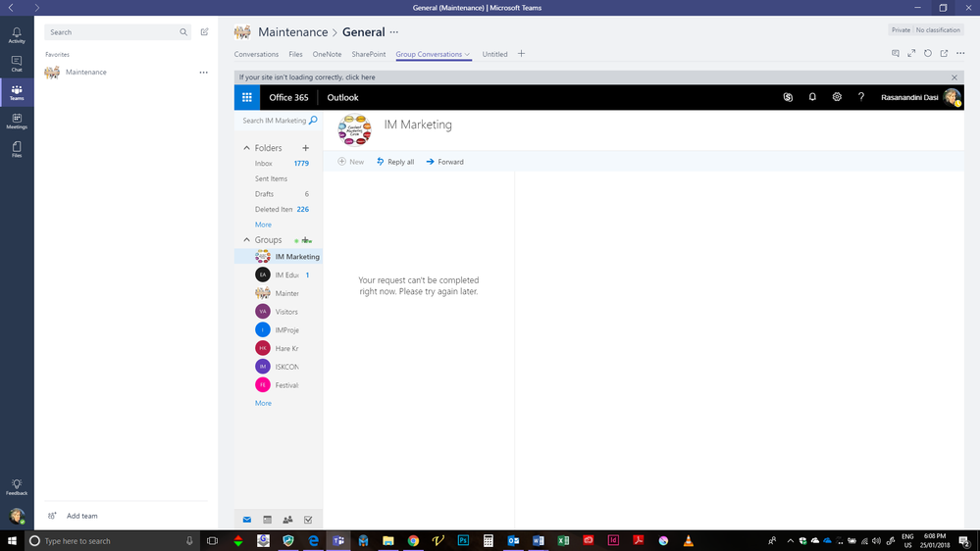
Task: Expand tab with the expand arrows icon
Action: pos(911,54)
